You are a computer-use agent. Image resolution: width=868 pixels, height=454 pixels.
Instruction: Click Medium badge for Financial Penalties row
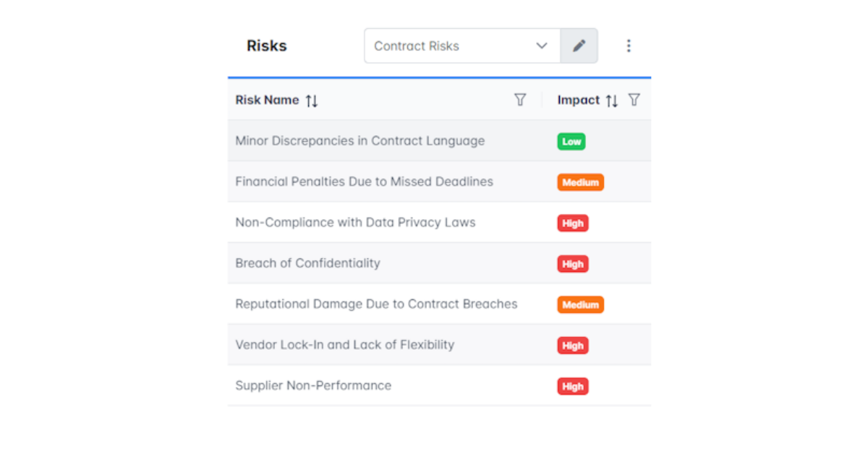580,182
